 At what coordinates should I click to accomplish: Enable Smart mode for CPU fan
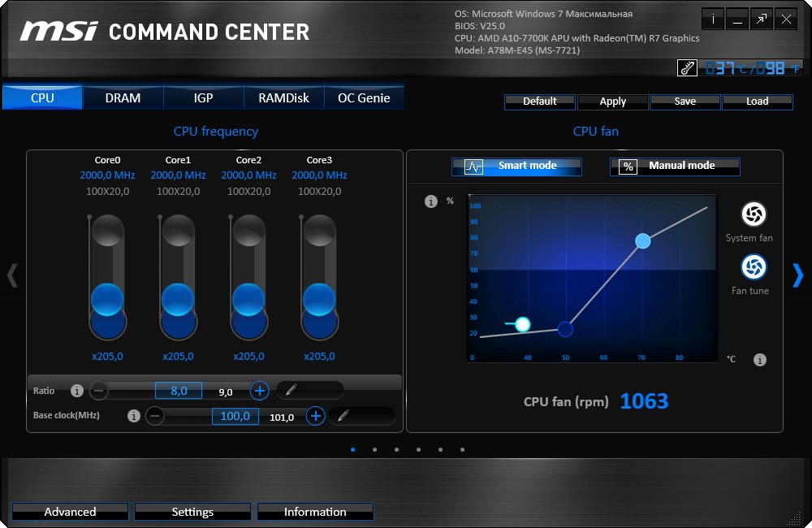click(516, 167)
